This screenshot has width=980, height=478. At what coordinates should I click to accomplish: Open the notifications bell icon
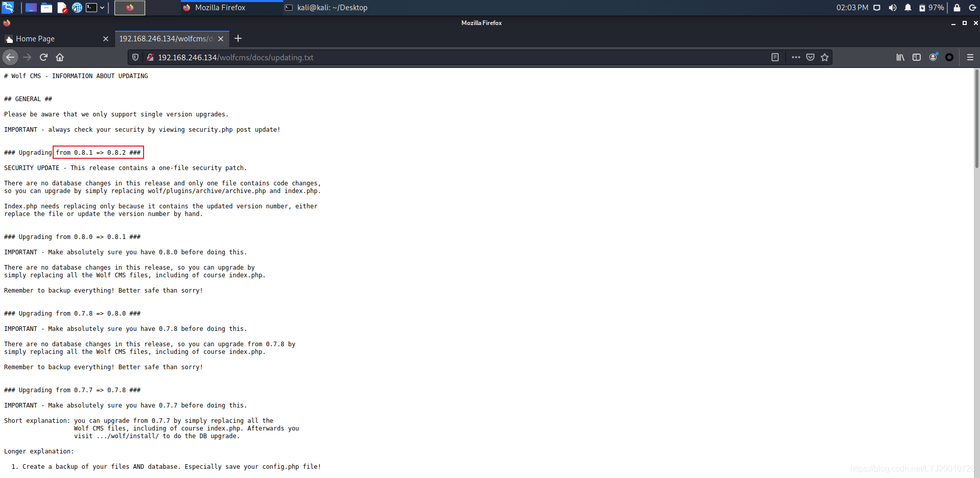pos(908,8)
